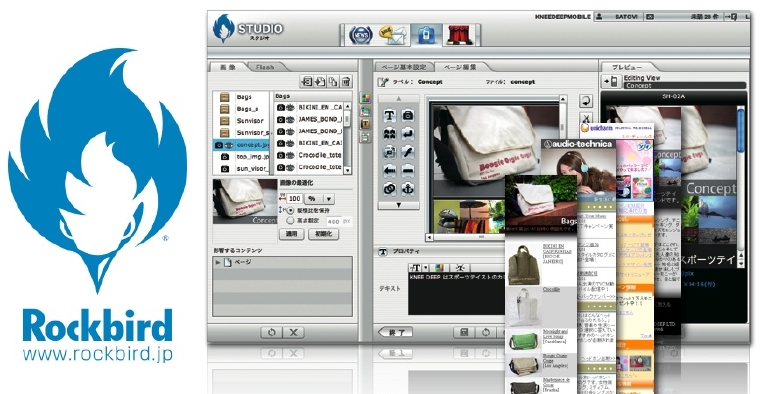Open the Bags_s folder
Image resolution: width=760 pixels, height=394 pixels.
point(240,109)
